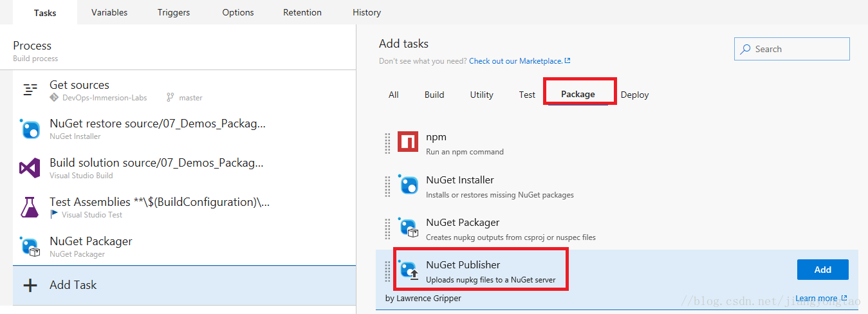Open the Learn more link
The height and width of the screenshot is (314, 868).
coord(816,299)
